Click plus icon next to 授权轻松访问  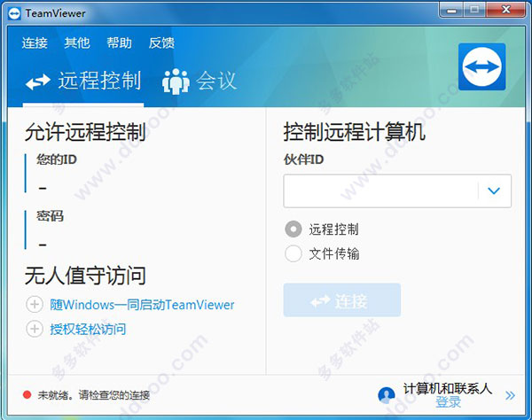pyautogui.click(x=35, y=329)
